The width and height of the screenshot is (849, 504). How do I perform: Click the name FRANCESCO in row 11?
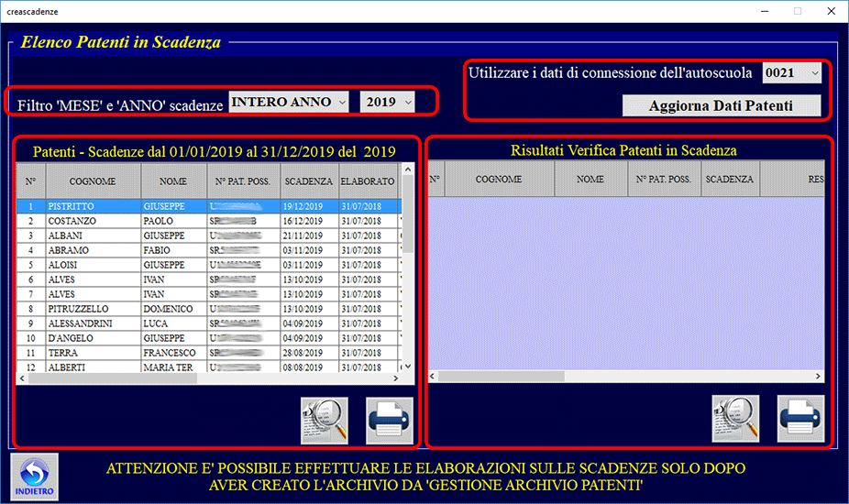tap(170, 353)
